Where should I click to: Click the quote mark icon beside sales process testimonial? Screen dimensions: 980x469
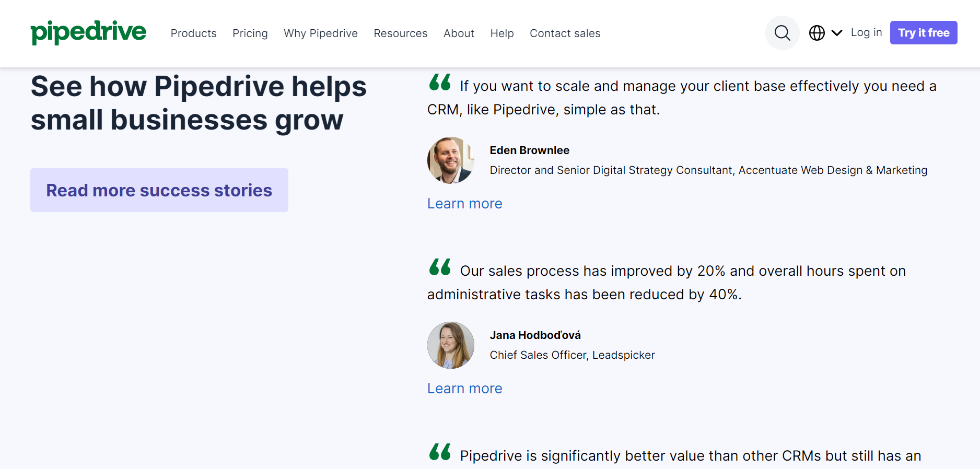(440, 267)
